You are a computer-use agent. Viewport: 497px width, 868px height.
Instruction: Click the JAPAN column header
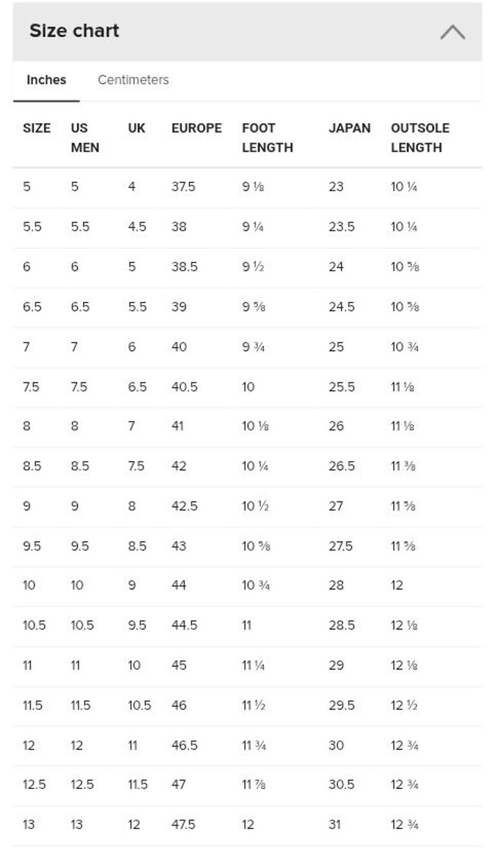point(349,128)
